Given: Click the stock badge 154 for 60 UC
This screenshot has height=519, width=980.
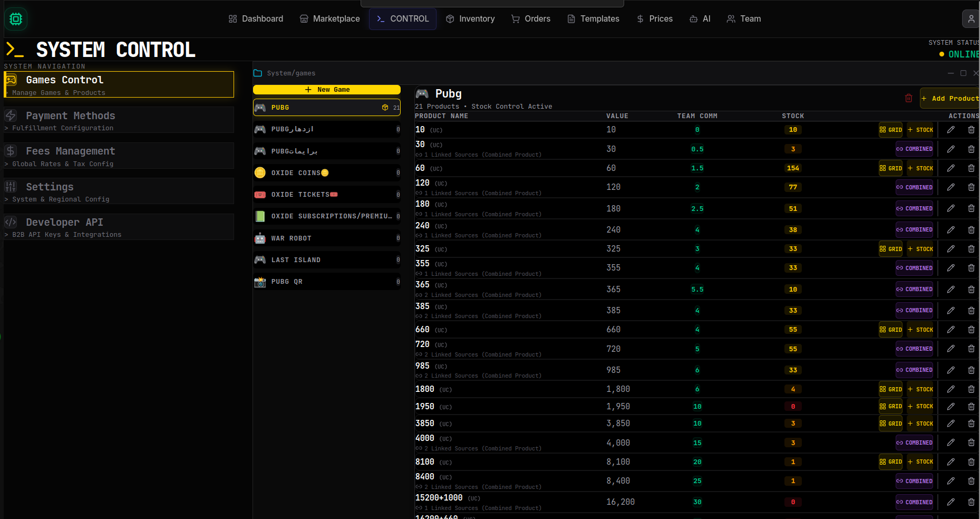Looking at the screenshot, I should [x=793, y=168].
